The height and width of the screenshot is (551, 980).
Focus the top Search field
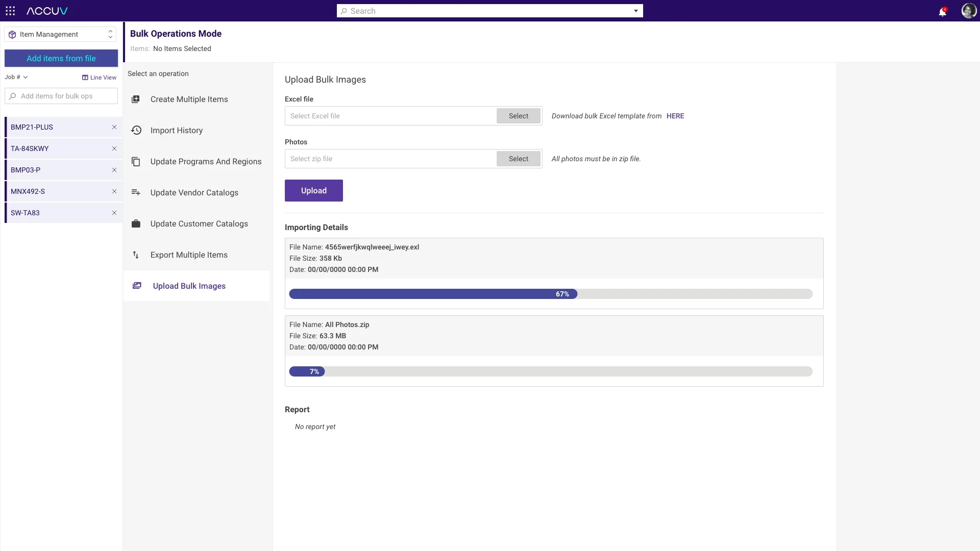point(490,11)
